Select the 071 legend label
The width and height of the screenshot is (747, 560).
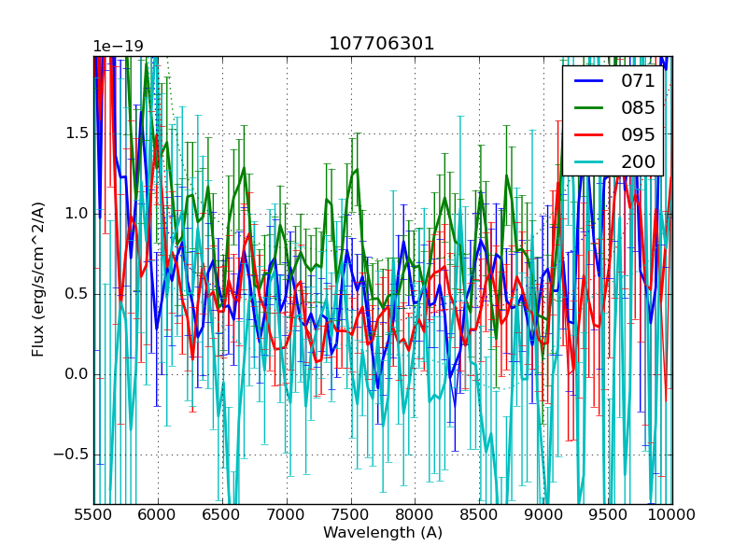[x=638, y=81]
